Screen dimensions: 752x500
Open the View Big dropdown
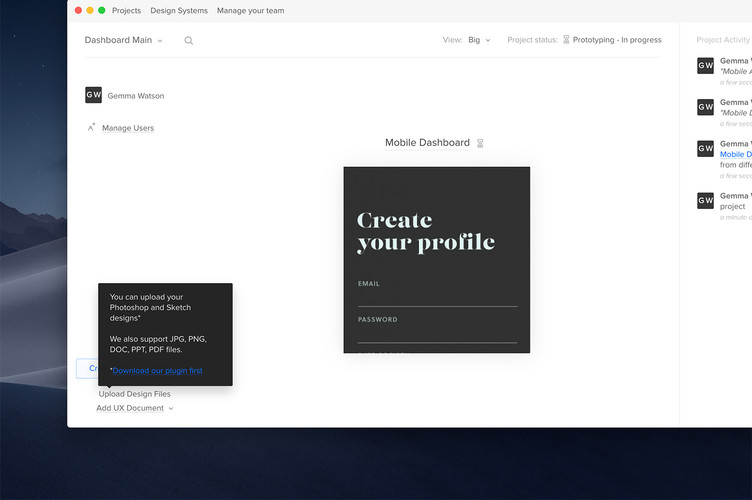(x=479, y=40)
